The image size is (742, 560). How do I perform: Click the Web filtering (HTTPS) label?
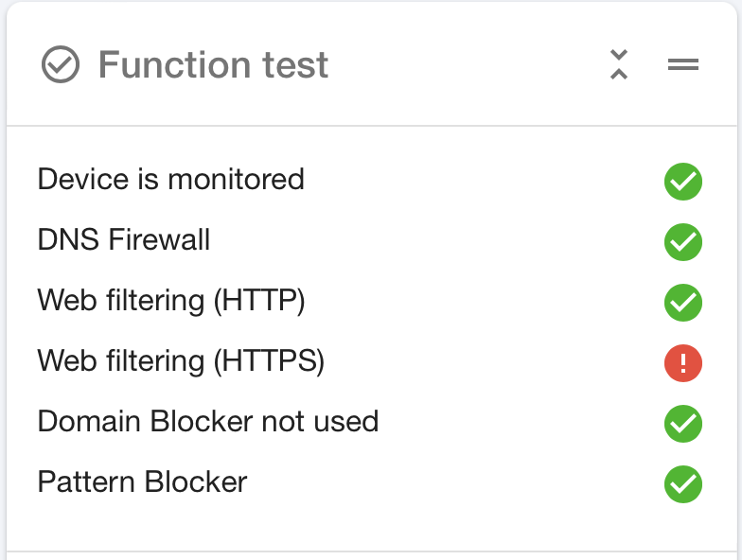181,361
